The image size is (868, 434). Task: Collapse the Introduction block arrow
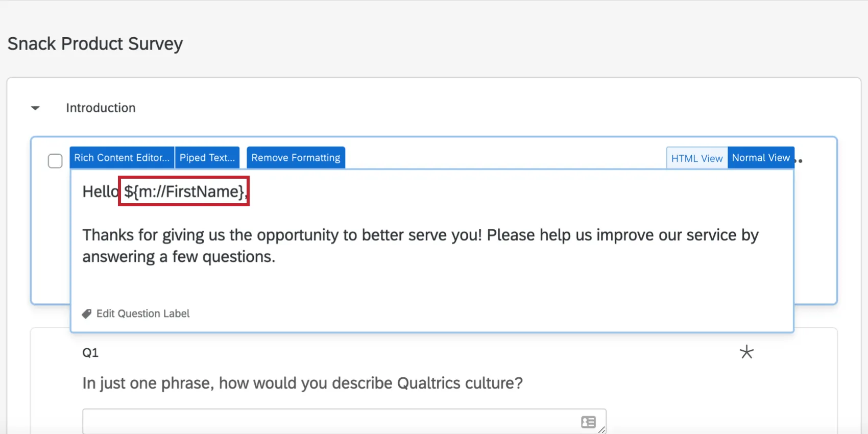(x=35, y=108)
